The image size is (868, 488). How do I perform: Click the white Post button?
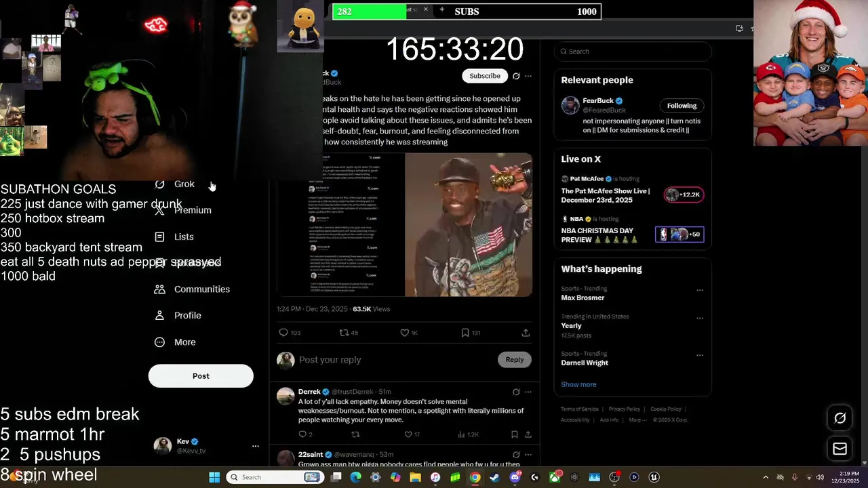tap(201, 375)
